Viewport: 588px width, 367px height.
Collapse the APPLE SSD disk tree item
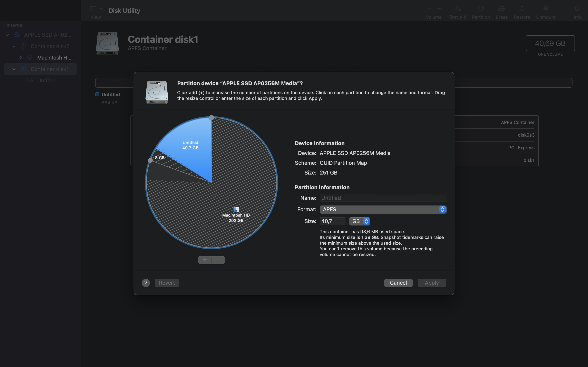tap(8, 35)
